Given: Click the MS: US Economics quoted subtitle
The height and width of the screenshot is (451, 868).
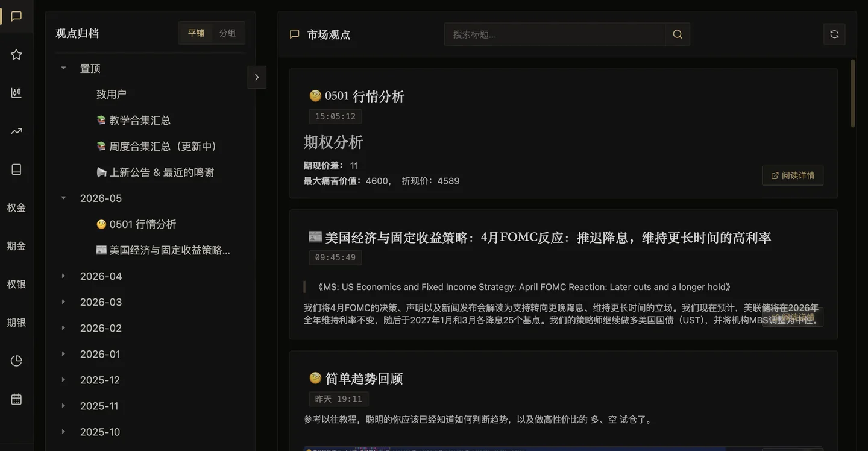Looking at the screenshot, I should (x=523, y=287).
